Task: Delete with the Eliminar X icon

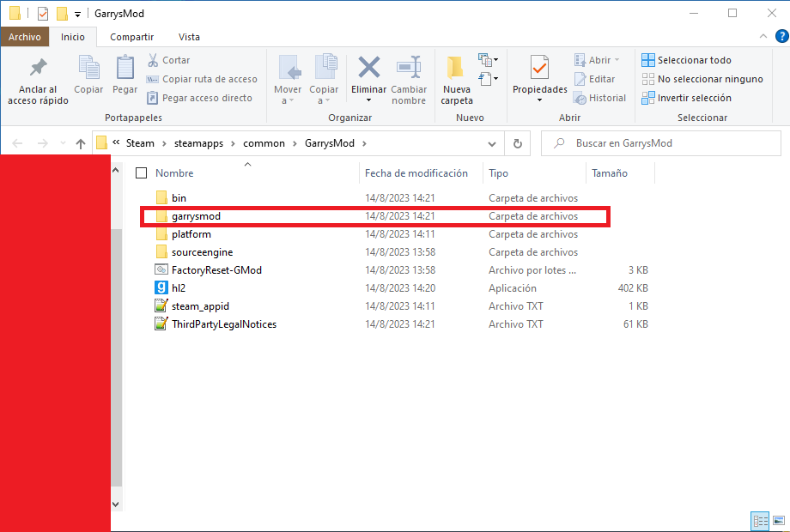Action: (368, 68)
